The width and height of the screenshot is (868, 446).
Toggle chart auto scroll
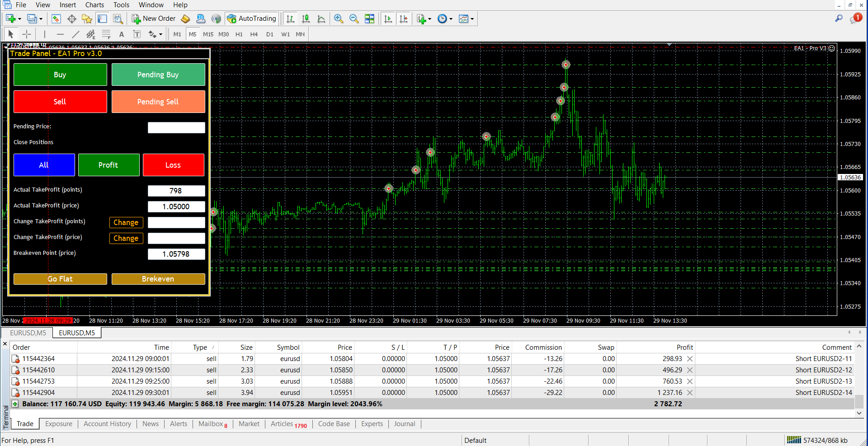click(388, 19)
